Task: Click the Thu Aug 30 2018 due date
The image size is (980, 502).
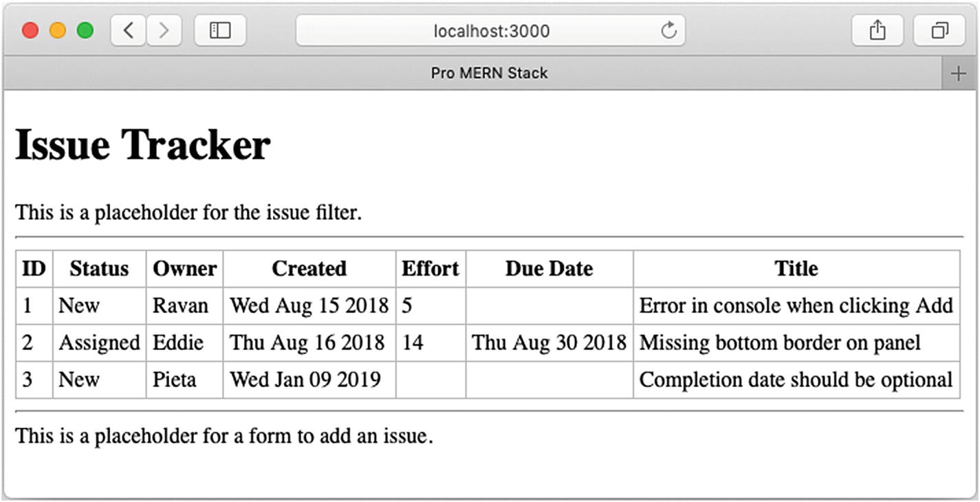Action: [x=549, y=342]
